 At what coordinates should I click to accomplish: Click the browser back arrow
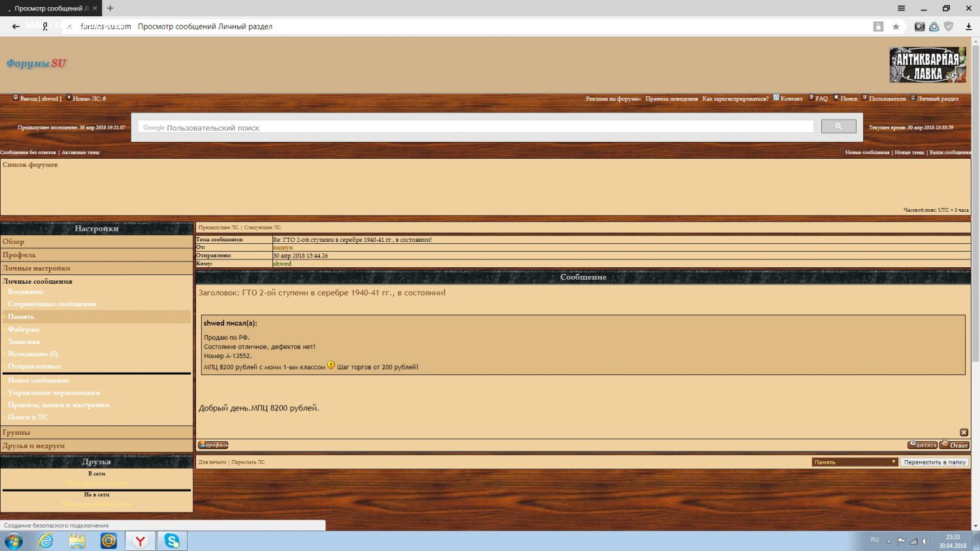[x=16, y=27]
